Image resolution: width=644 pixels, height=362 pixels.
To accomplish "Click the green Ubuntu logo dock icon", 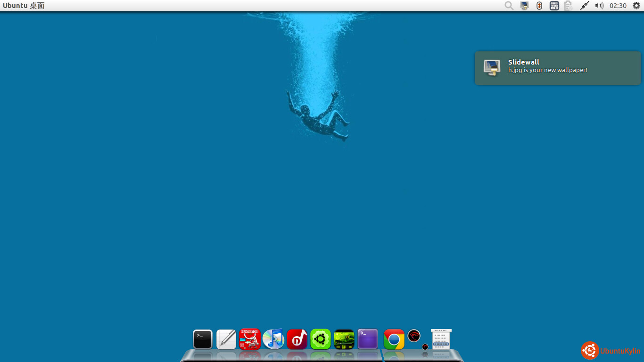I will [x=321, y=339].
